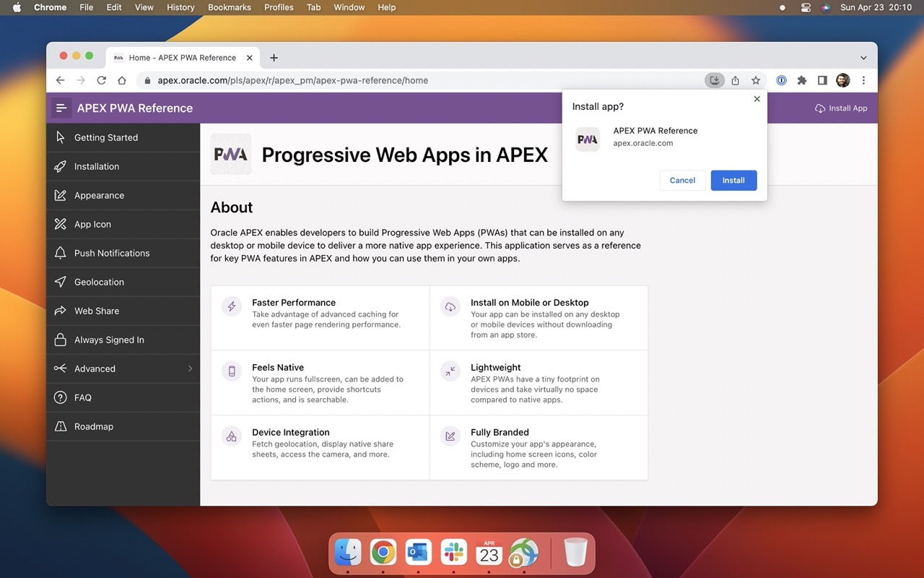924x578 pixels.
Task: Select Push Notifications in sidebar
Action: coord(112,253)
